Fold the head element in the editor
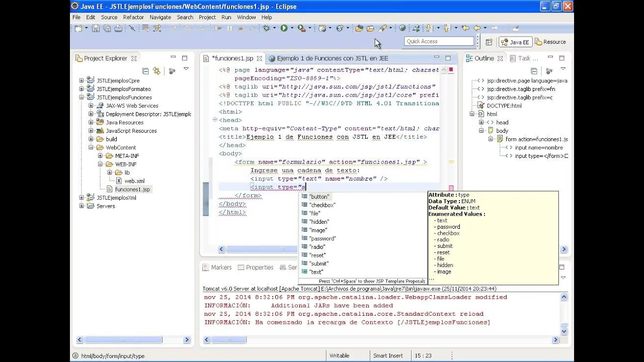 pos(215,120)
